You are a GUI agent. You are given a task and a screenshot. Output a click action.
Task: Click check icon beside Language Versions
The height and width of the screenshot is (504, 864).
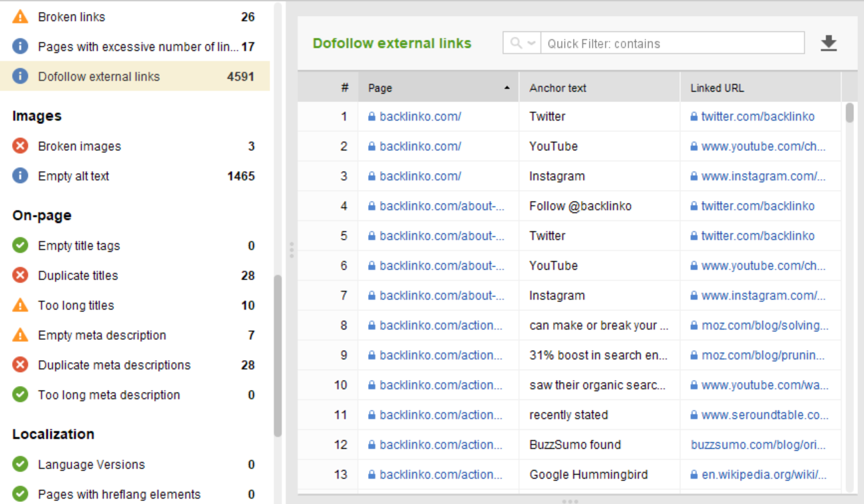pos(21,464)
